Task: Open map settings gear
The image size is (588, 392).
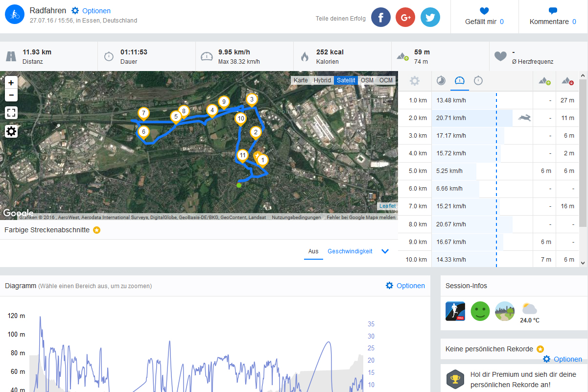Action: [11, 131]
